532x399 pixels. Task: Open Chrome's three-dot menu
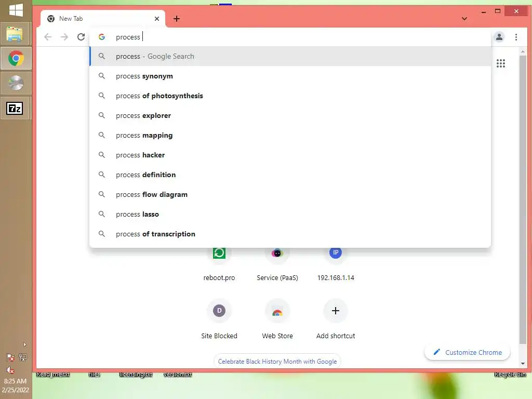(x=516, y=37)
